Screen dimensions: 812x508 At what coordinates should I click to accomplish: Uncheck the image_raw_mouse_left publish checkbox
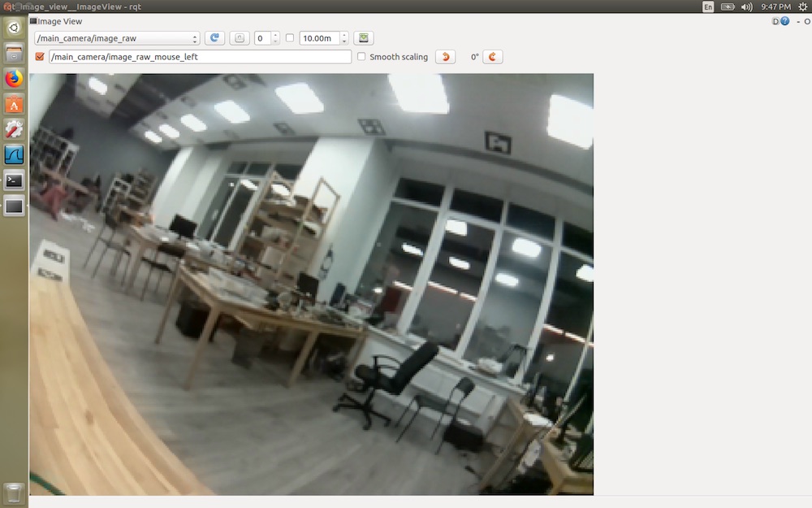pyautogui.click(x=40, y=56)
